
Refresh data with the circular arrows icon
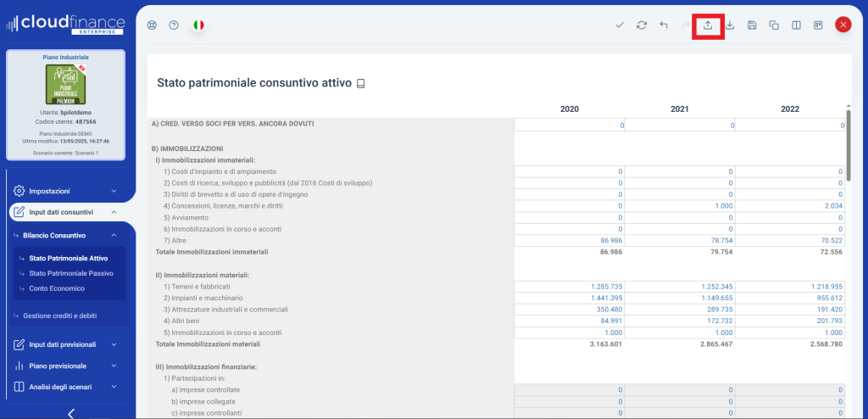pyautogui.click(x=642, y=25)
